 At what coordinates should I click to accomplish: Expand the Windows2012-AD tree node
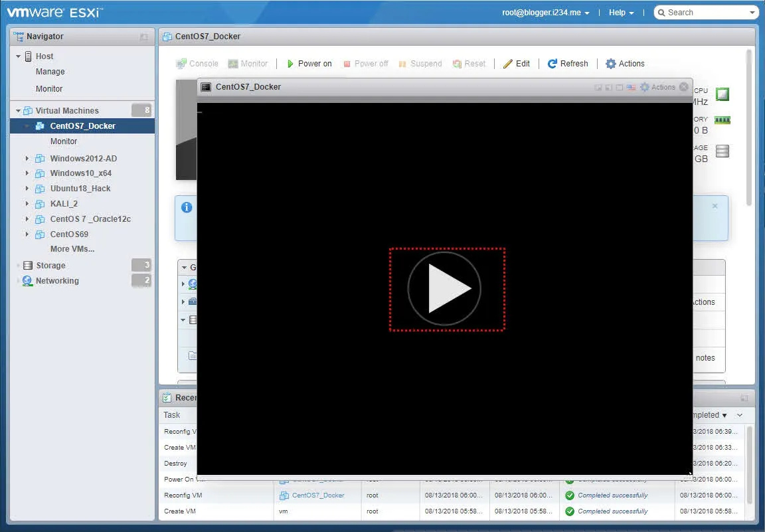click(x=27, y=159)
